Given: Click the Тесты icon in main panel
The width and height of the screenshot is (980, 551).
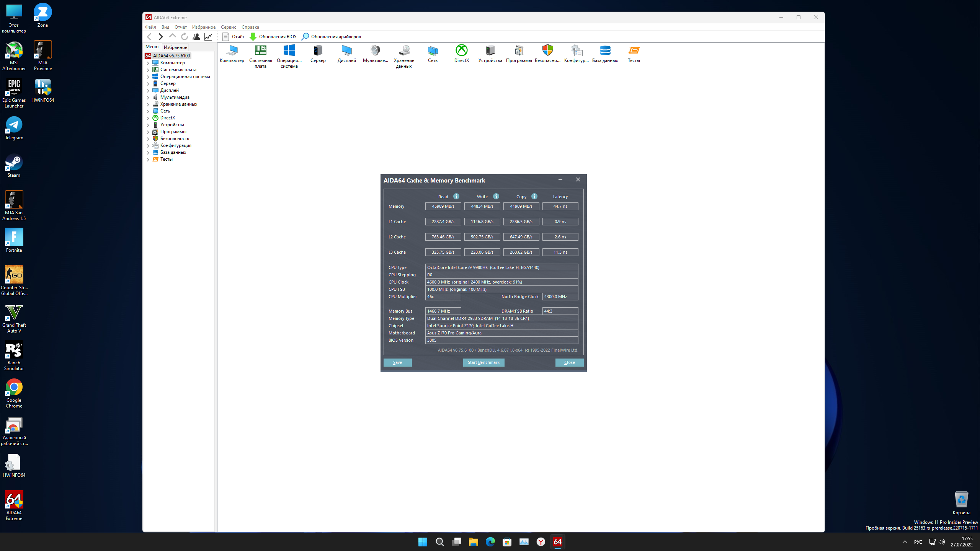Looking at the screenshot, I should [x=634, y=51].
